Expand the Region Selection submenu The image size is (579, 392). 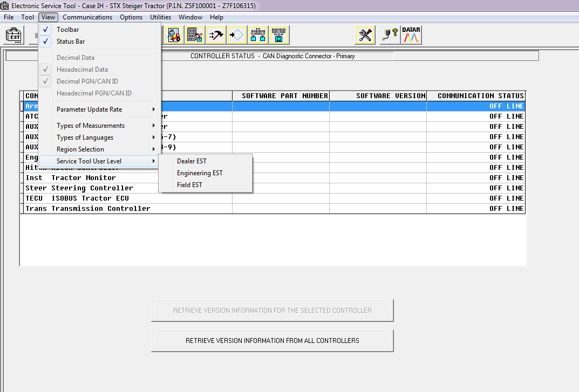[81, 149]
